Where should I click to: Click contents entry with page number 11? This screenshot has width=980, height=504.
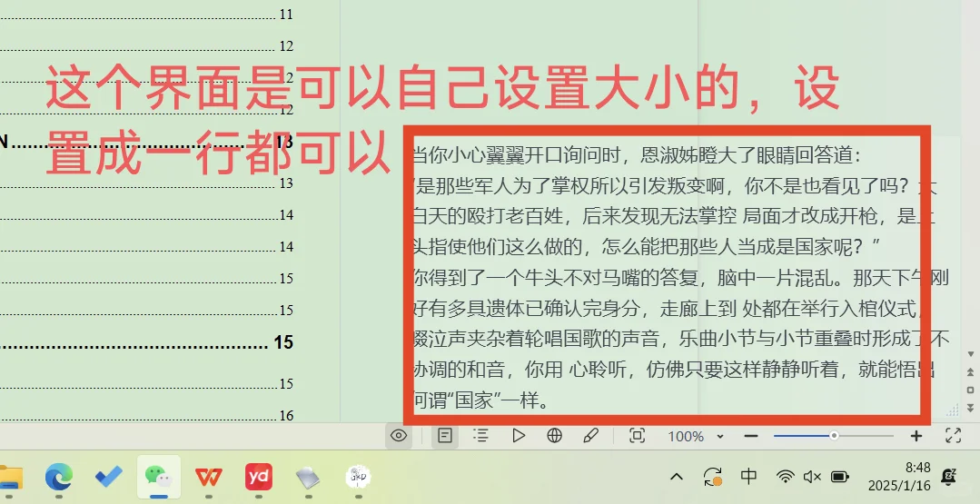(147, 15)
